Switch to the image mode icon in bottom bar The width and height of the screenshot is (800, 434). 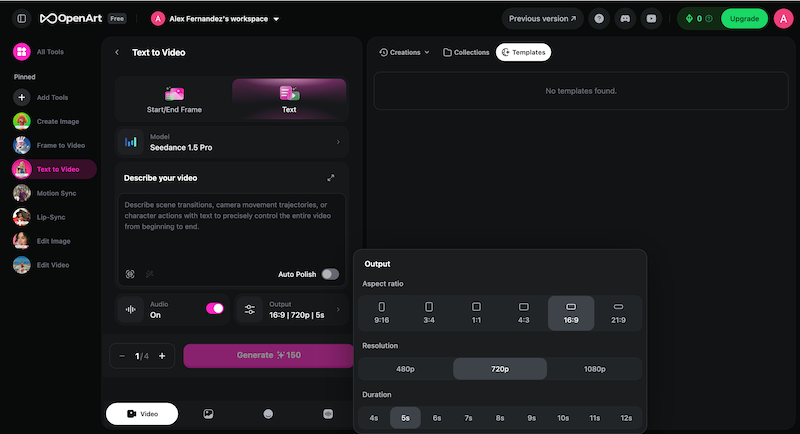(x=208, y=414)
